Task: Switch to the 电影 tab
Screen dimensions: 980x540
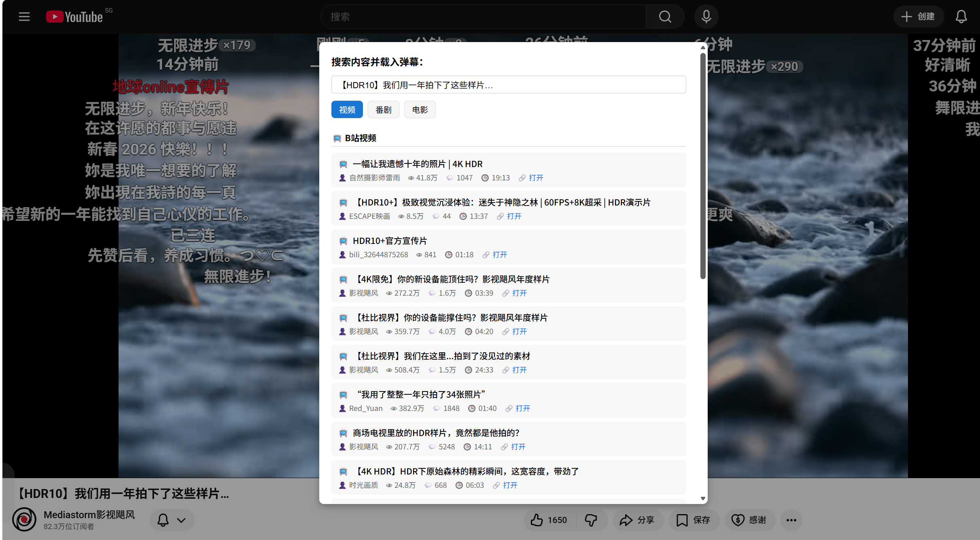Action: point(420,110)
